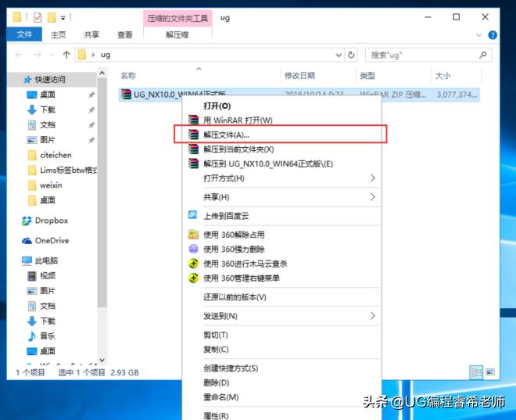This screenshot has height=420, width=516.
Task: Click the sidebar scroll down arrow
Action: coord(102,360)
